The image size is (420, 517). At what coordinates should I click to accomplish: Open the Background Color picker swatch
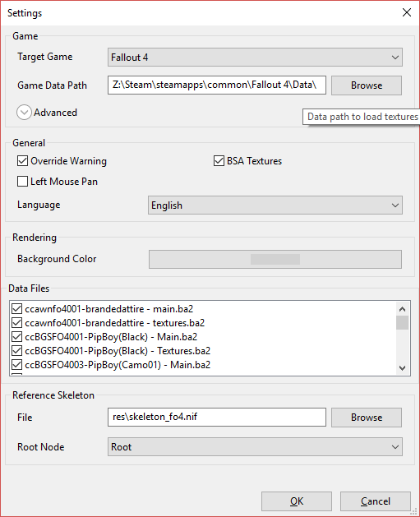(275, 259)
